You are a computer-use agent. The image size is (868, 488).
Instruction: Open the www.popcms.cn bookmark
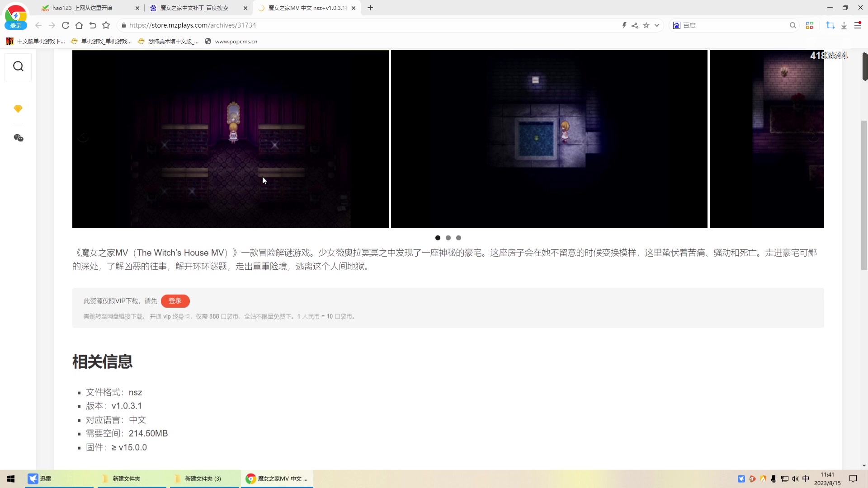pos(231,41)
